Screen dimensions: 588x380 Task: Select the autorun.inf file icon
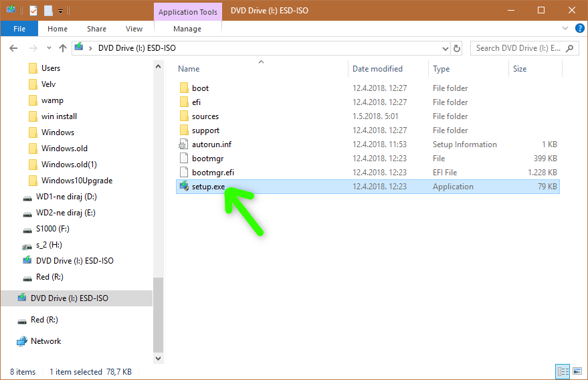pos(183,144)
